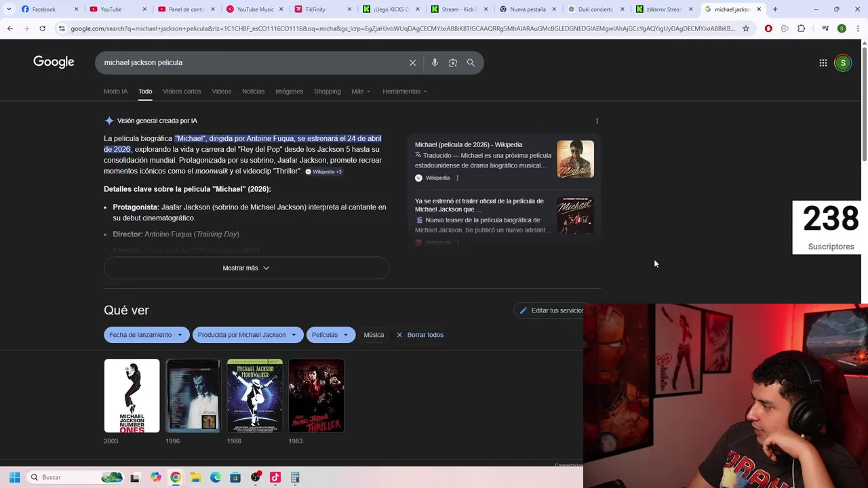Submit search with the magnifier icon
Viewport: 868px width, 488px height.
click(471, 62)
